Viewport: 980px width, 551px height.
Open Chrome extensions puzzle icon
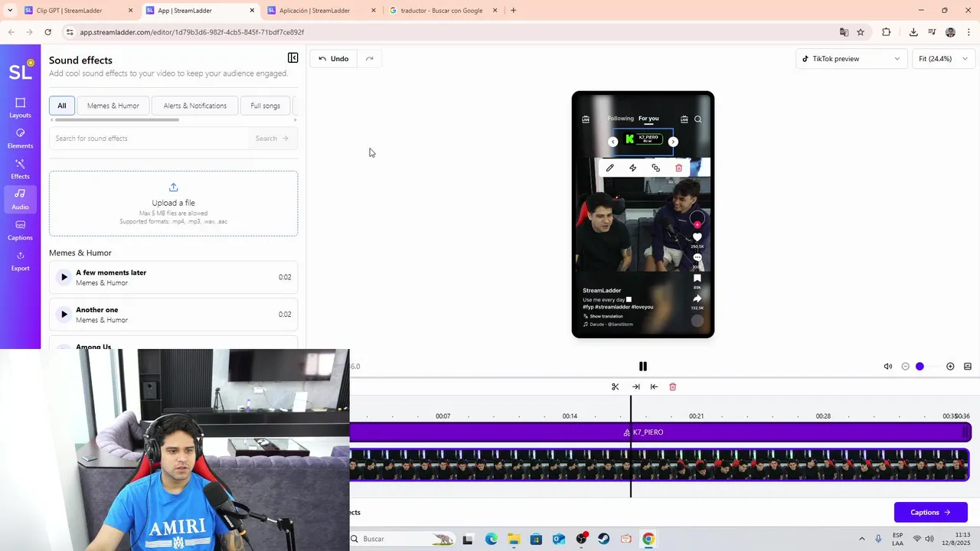[887, 32]
